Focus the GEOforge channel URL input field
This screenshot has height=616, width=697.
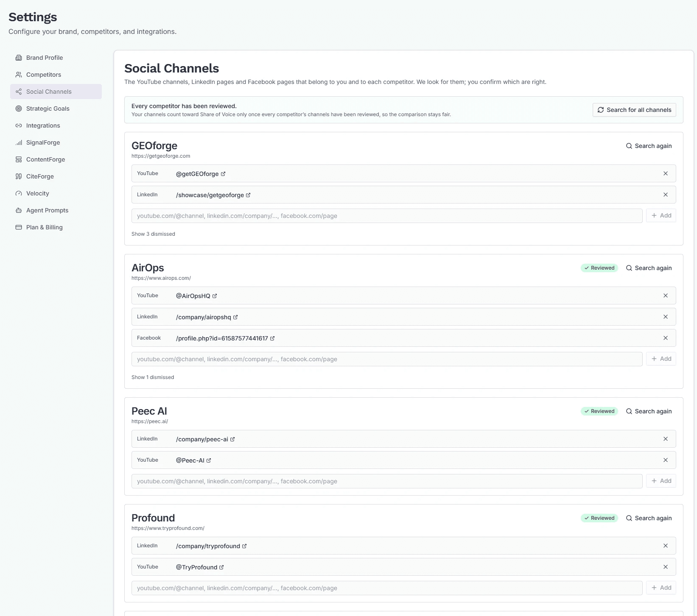pos(387,216)
